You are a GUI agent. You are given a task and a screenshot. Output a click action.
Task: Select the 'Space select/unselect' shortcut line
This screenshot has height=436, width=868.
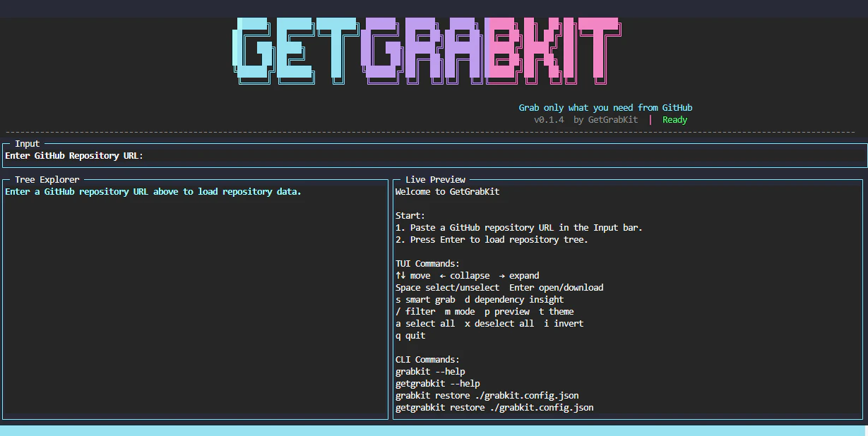499,288
